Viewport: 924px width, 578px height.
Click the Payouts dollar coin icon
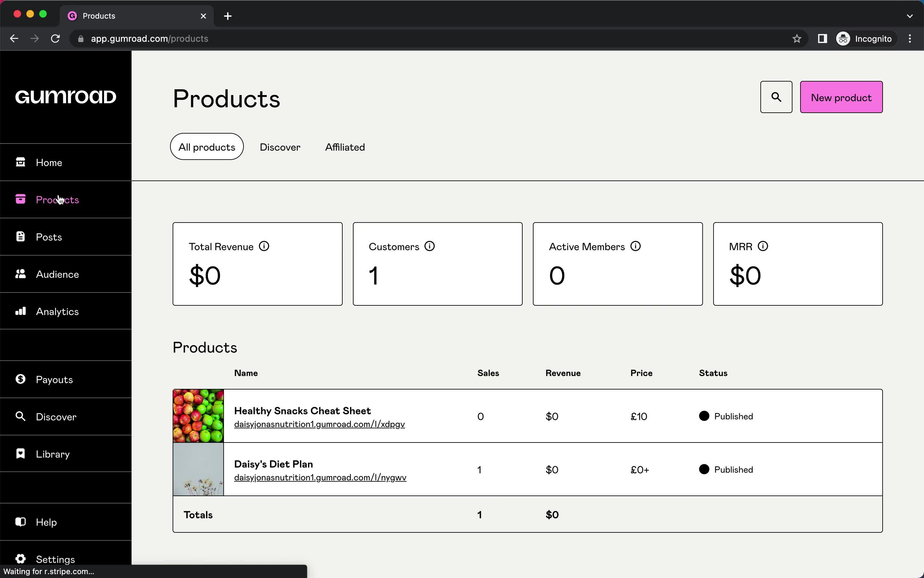point(20,379)
